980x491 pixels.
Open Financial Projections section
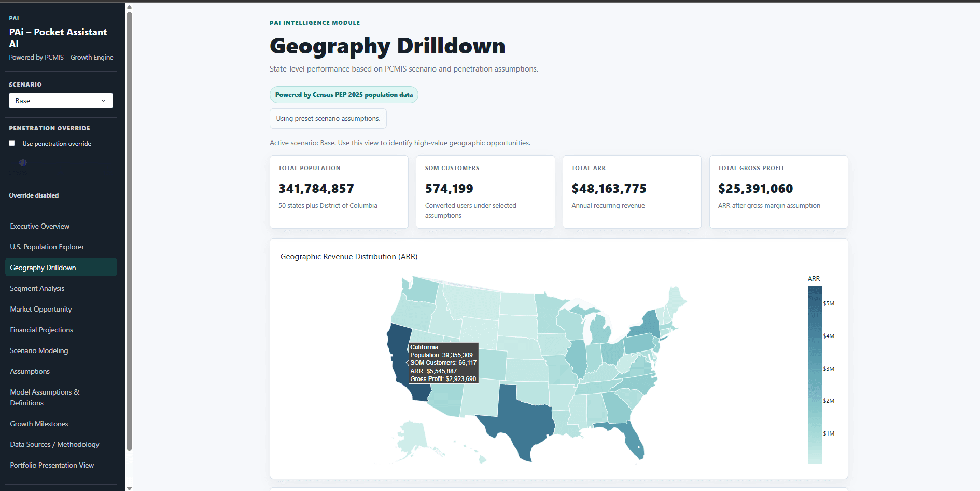pos(61,330)
